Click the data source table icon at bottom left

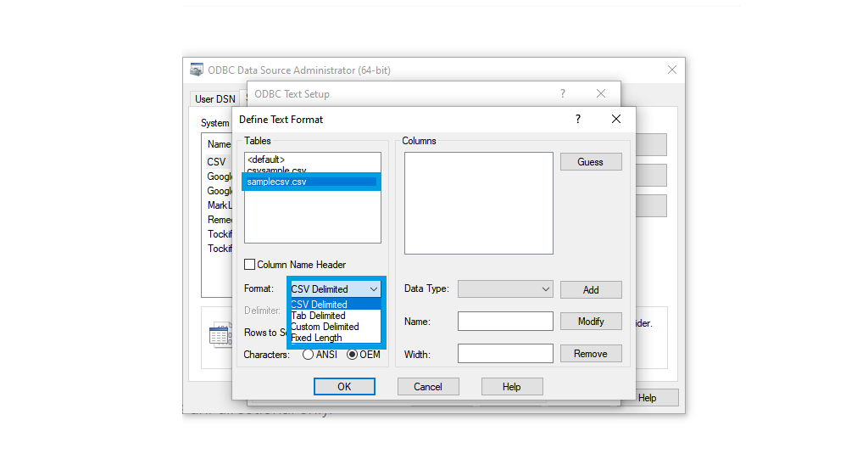point(220,334)
